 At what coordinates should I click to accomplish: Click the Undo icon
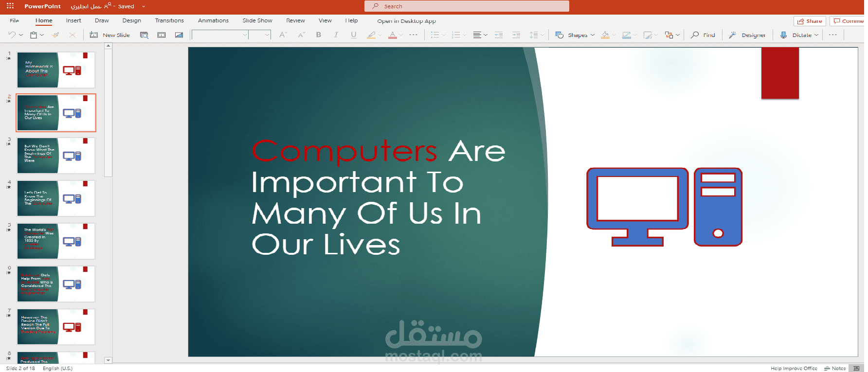coord(12,35)
